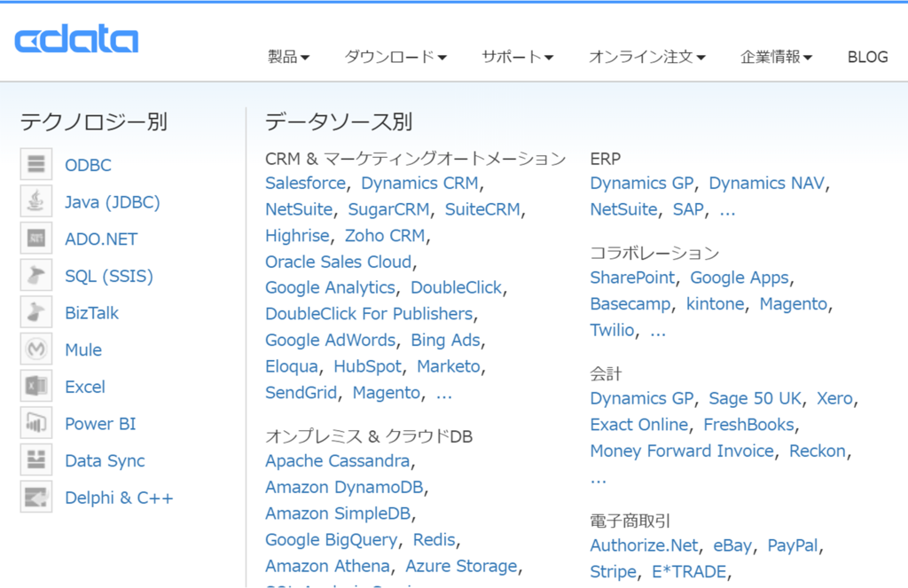This screenshot has width=908, height=588.
Task: Select the Dynamics CRM link
Action: coord(419,183)
